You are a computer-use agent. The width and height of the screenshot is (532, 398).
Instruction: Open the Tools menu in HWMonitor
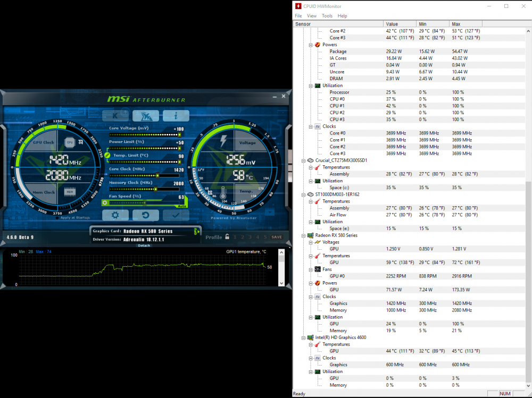[327, 15]
